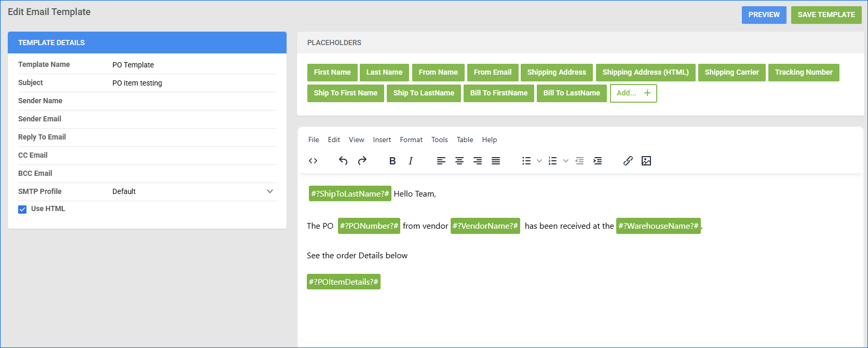Insert the Shipping Address placeholder

(557, 73)
